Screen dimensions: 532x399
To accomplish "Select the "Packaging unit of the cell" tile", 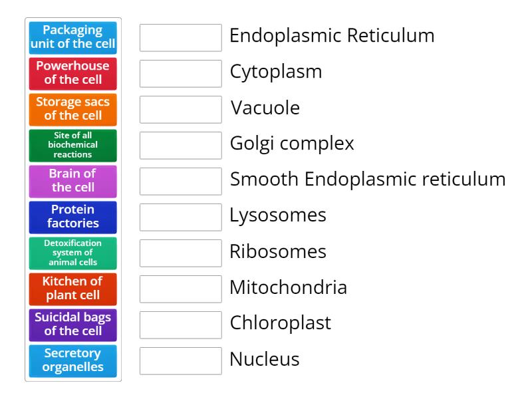I will click(72, 38).
